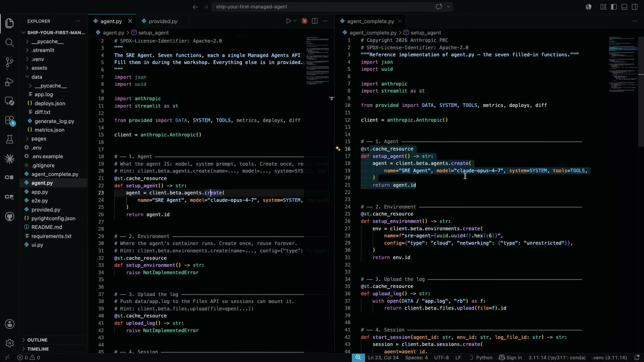This screenshot has width=644, height=362.
Task: Open the Search view in activity bar
Action: click(x=9, y=43)
